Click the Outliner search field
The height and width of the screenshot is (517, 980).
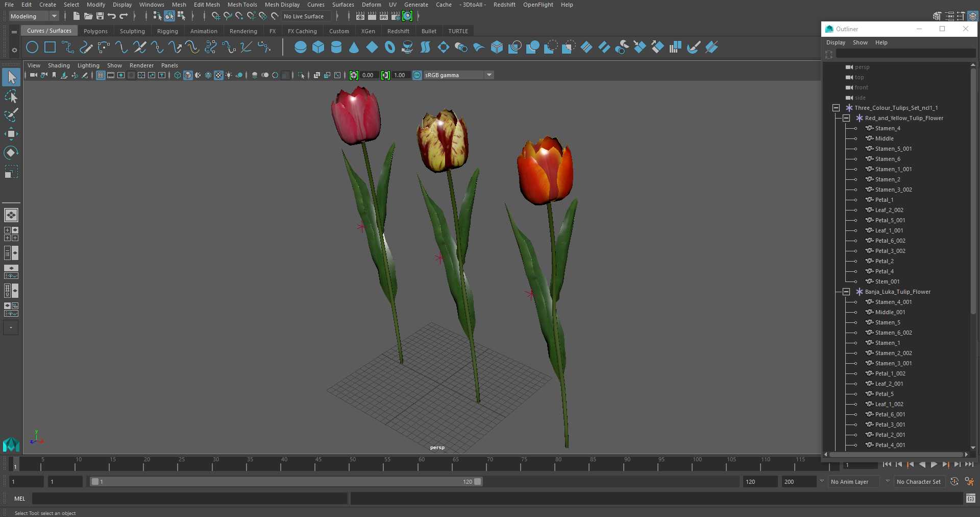point(905,54)
